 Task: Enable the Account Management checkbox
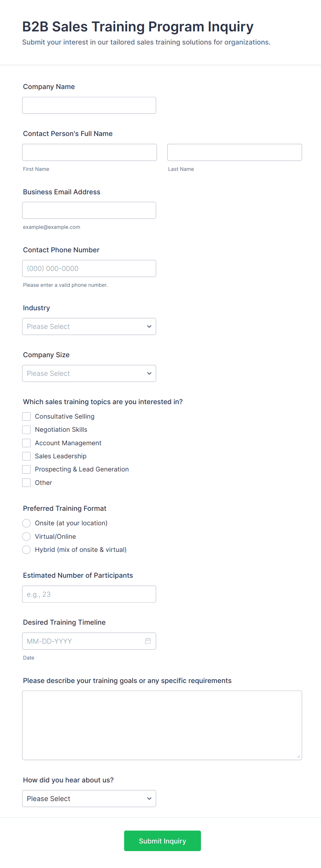pos(27,443)
